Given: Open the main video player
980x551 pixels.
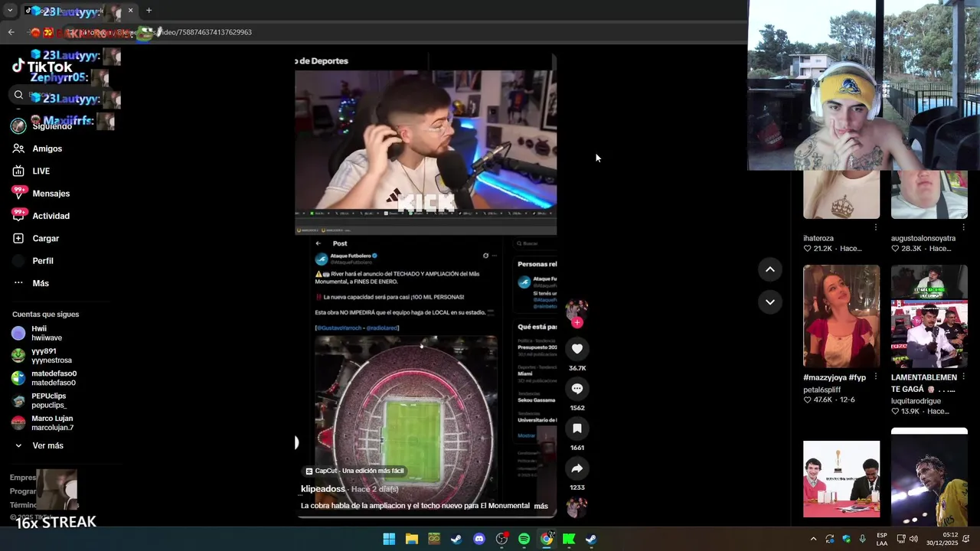Looking at the screenshot, I should point(426,285).
